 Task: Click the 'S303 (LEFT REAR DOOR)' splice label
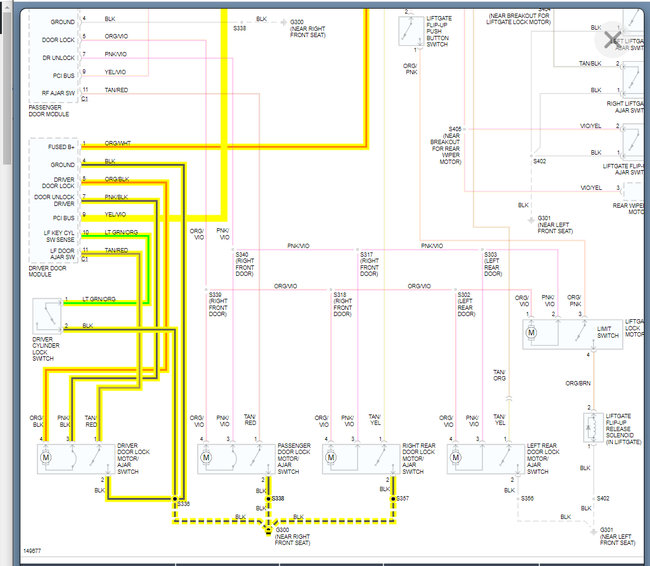[492, 264]
